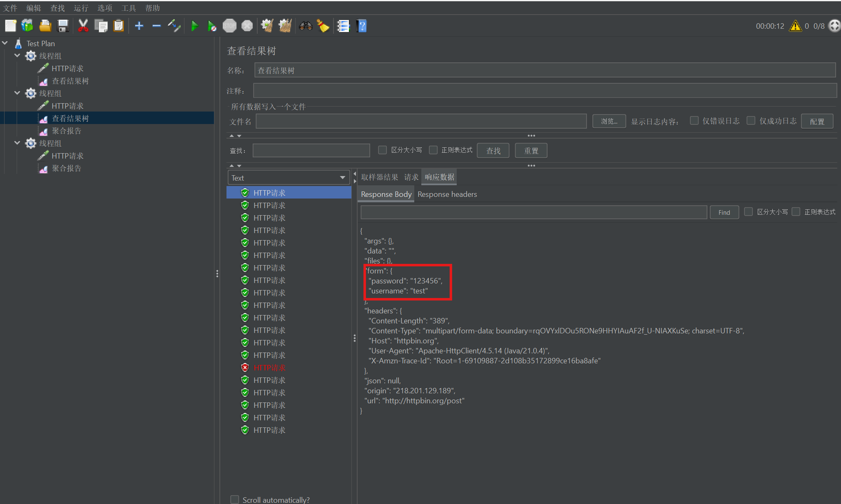Image resolution: width=841 pixels, height=504 pixels.
Task: Click the Save test plan floppy icon
Action: [x=63, y=26]
